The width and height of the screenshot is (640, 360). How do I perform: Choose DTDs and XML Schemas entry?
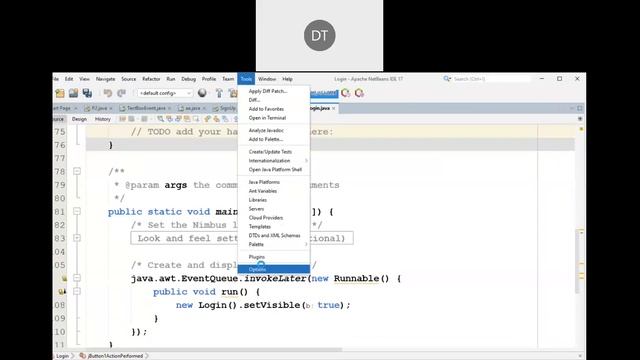pos(273,236)
